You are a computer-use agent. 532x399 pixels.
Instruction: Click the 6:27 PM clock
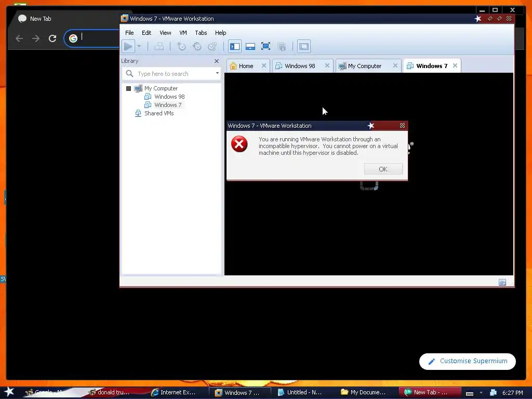click(x=513, y=393)
